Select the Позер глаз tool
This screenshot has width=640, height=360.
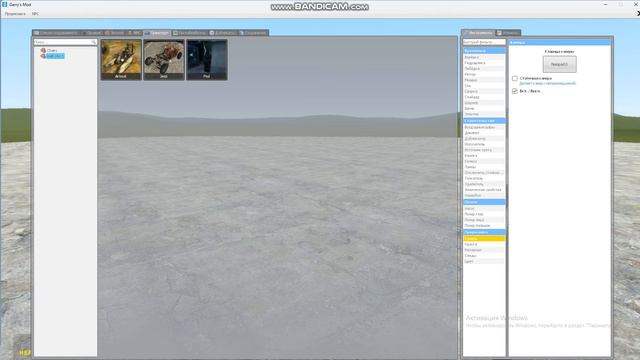(x=484, y=214)
